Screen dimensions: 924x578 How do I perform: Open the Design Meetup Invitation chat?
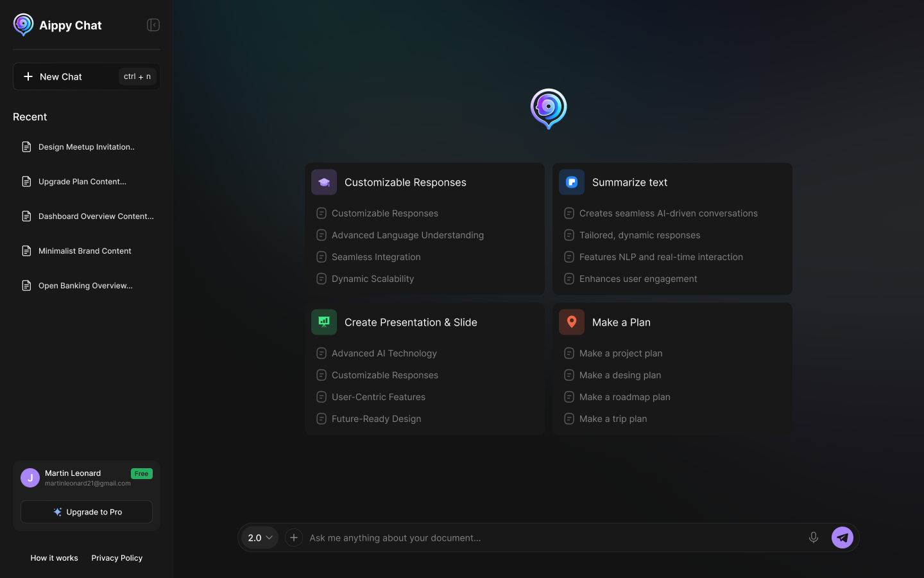[87, 147]
